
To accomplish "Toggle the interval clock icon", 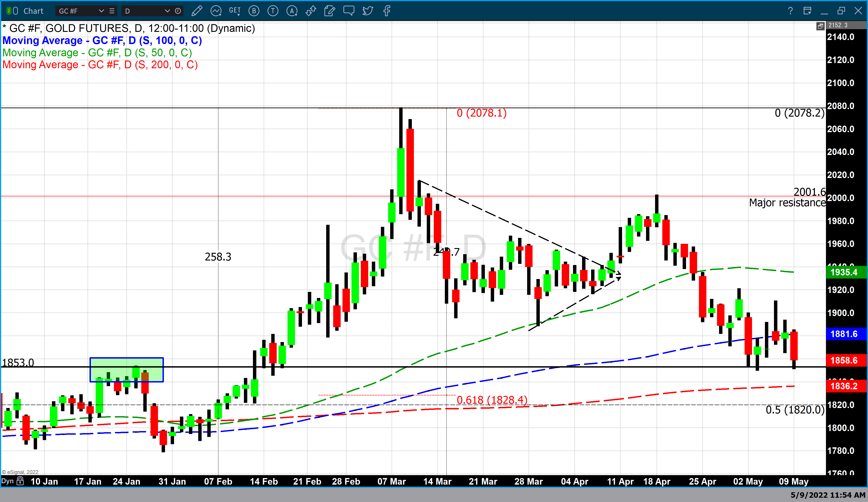I will [x=178, y=11].
